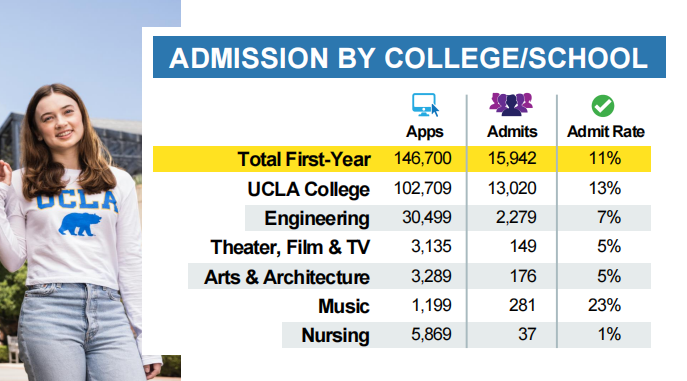Click the computer monitor Apps icon
The image size is (687, 381).
(425, 105)
